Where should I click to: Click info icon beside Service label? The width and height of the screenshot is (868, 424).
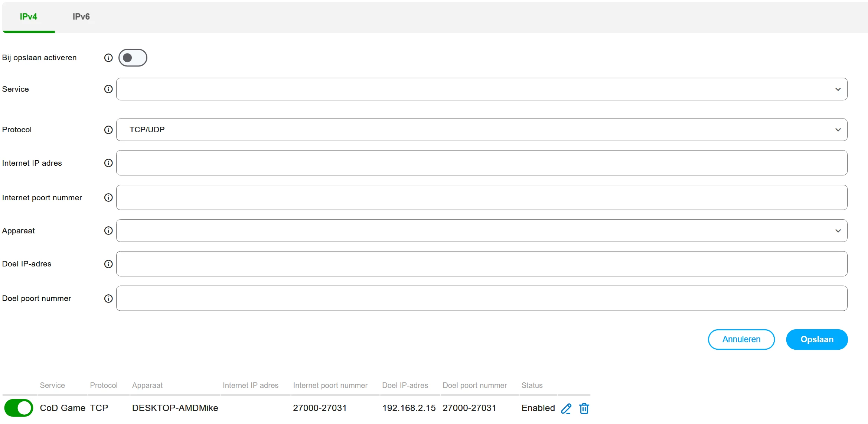tap(108, 89)
